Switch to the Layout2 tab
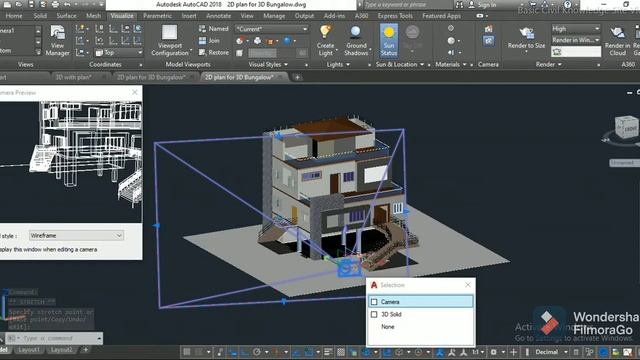The width and height of the screenshot is (640, 360). click(62, 350)
